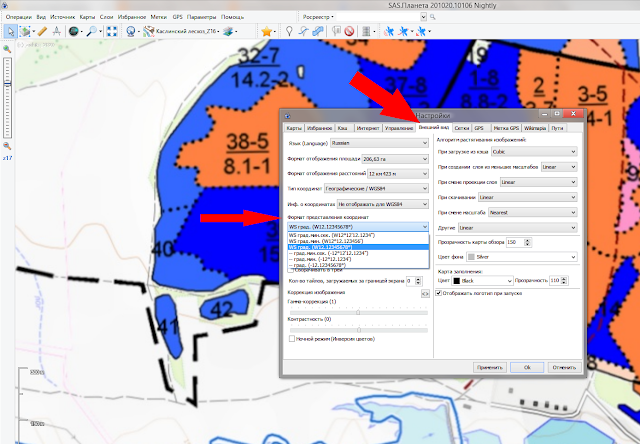Screen dimensions: 640x444
Task: Click the gray tile grid icon
Action: coord(366,31)
